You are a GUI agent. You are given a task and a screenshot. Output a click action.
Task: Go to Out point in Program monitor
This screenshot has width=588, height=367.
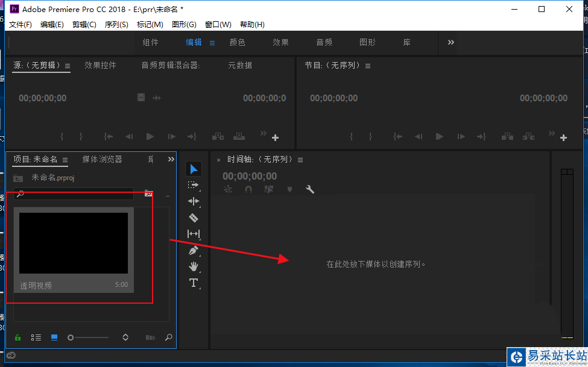tap(481, 136)
